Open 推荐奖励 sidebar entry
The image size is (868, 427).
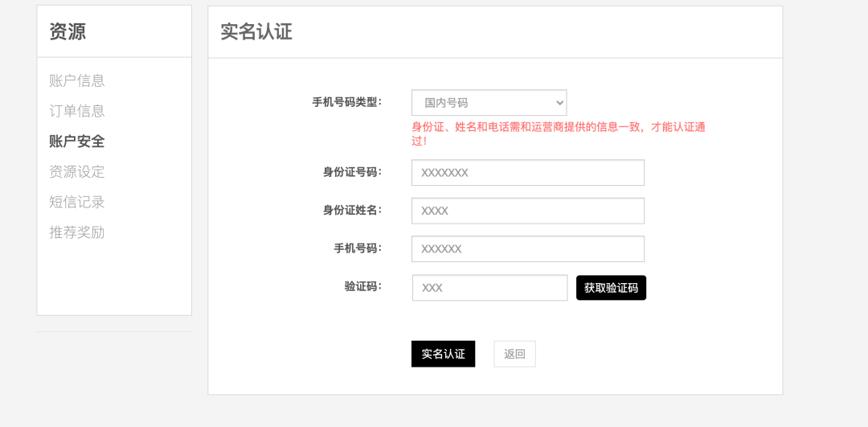coord(77,232)
